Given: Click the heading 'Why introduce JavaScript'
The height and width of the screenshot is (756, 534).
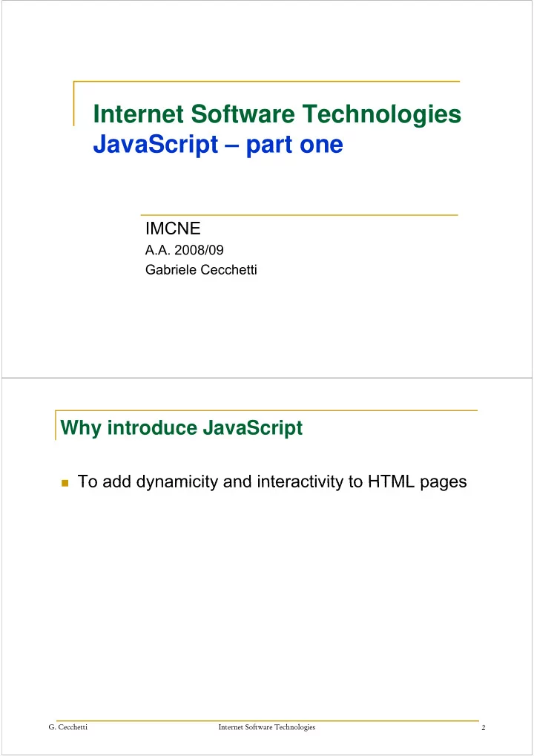Looking at the screenshot, I should pos(181,428).
